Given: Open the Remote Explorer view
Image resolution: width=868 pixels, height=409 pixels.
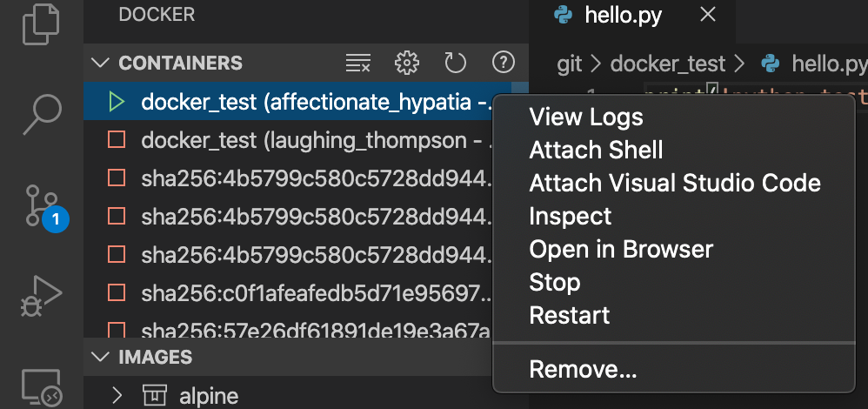Looking at the screenshot, I should [42, 388].
